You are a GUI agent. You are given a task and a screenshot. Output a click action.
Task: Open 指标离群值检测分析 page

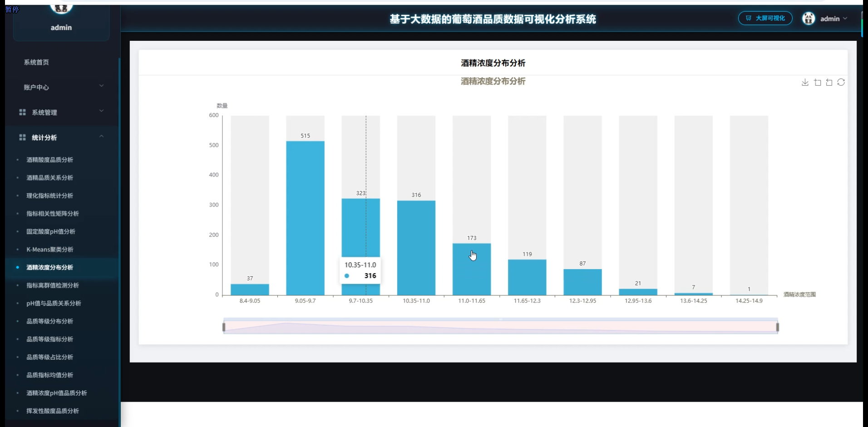pyautogui.click(x=53, y=285)
